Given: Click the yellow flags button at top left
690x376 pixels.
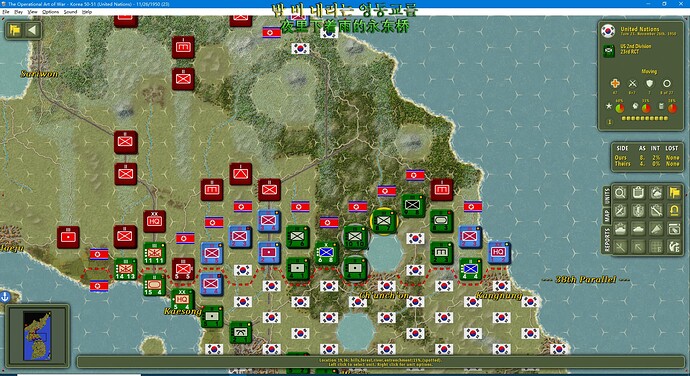Looking at the screenshot, I should coord(15,30).
